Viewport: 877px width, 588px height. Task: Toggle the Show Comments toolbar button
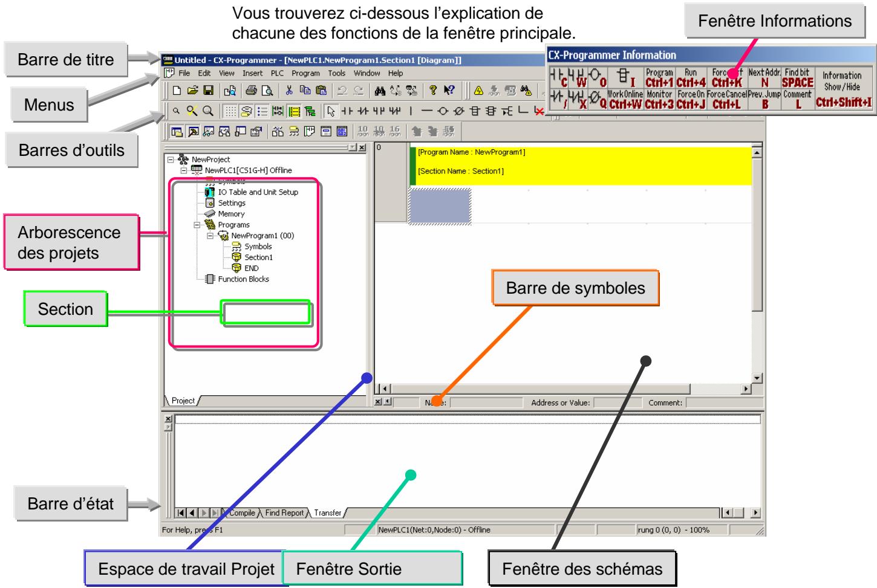pos(246,111)
